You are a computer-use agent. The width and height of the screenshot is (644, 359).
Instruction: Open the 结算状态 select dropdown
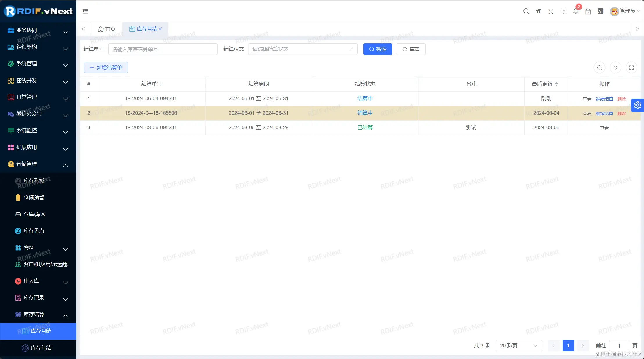(302, 49)
